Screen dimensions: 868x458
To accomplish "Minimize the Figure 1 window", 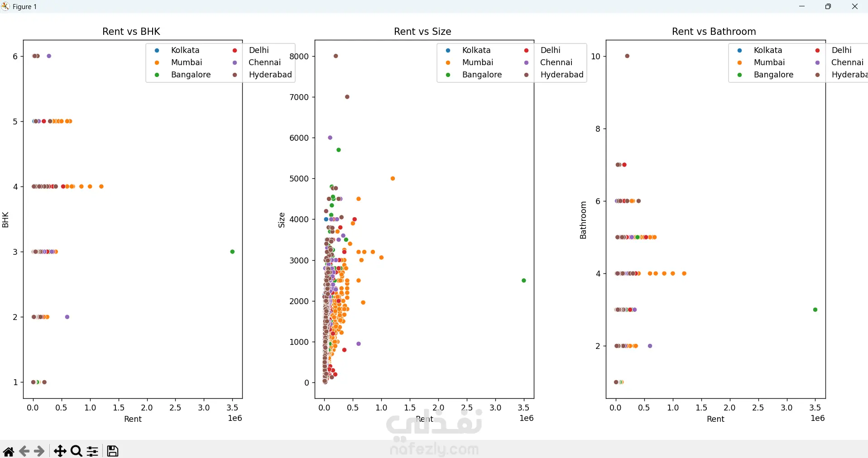I will (x=802, y=6).
